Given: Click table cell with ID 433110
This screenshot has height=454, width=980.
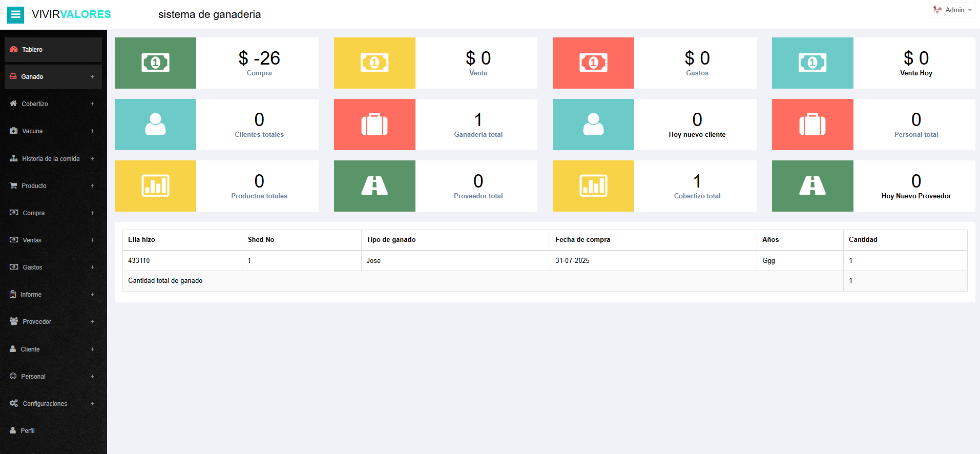Looking at the screenshot, I should pos(139,260).
